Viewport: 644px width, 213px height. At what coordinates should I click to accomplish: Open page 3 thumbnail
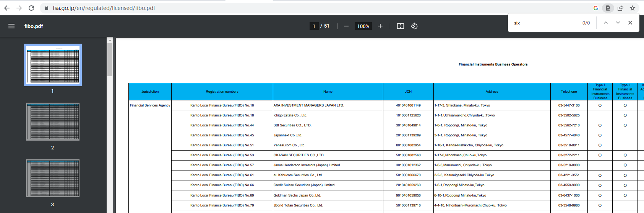pyautogui.click(x=53, y=178)
